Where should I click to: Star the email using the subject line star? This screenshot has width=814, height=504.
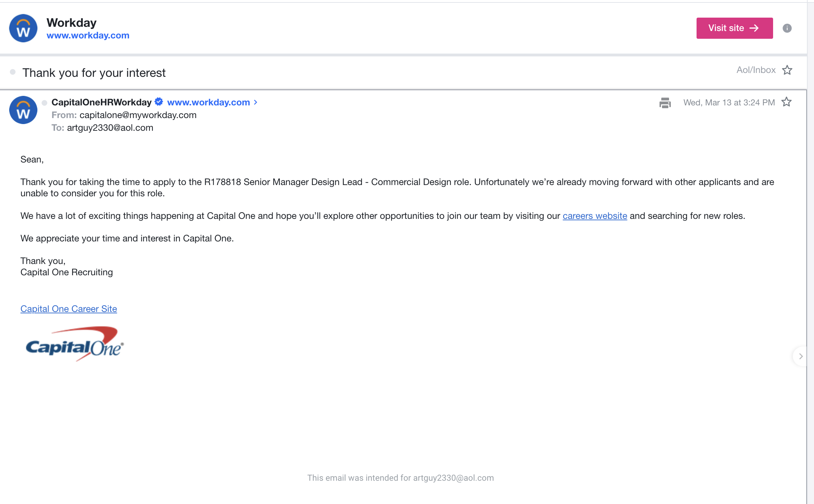click(x=787, y=70)
